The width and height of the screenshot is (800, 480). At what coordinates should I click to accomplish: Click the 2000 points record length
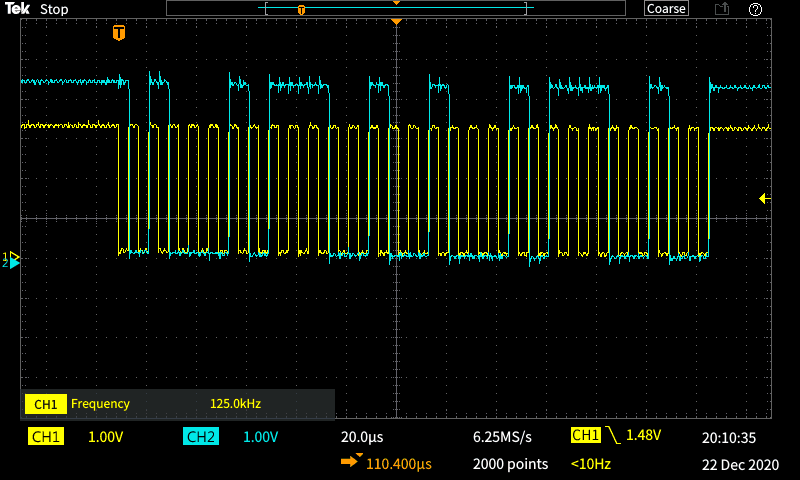pos(510,464)
